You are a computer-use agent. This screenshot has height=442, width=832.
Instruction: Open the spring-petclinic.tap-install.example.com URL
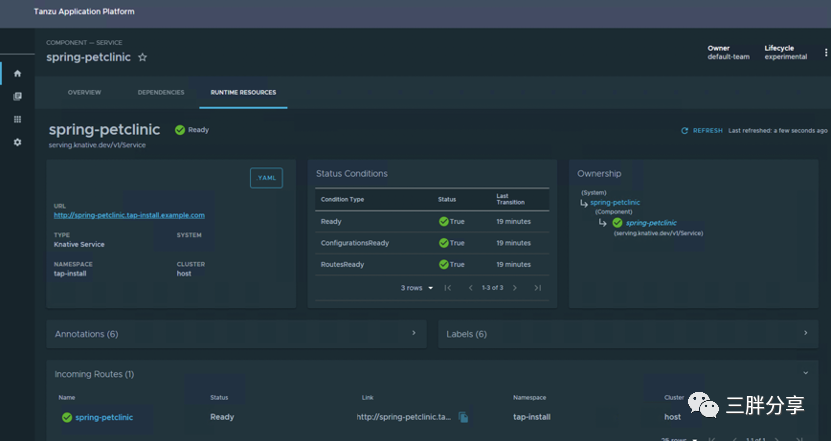[x=129, y=215]
